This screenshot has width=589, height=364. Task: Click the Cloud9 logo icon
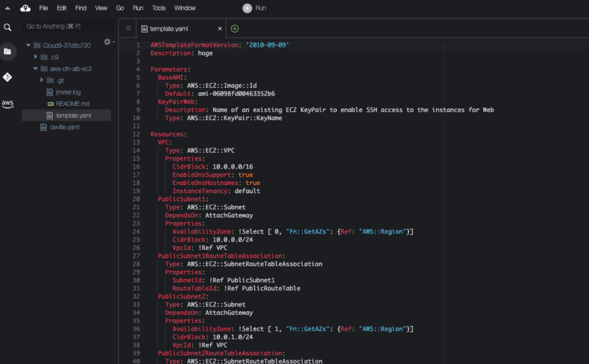pos(25,7)
